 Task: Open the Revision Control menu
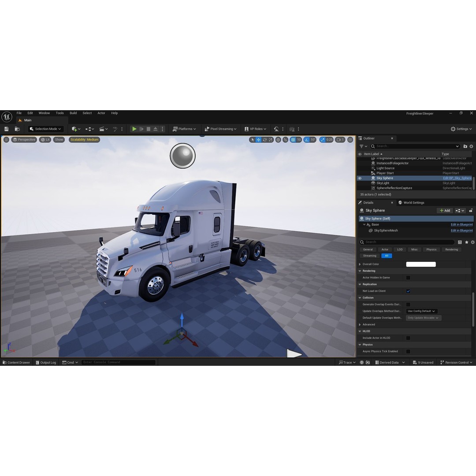[x=456, y=362]
